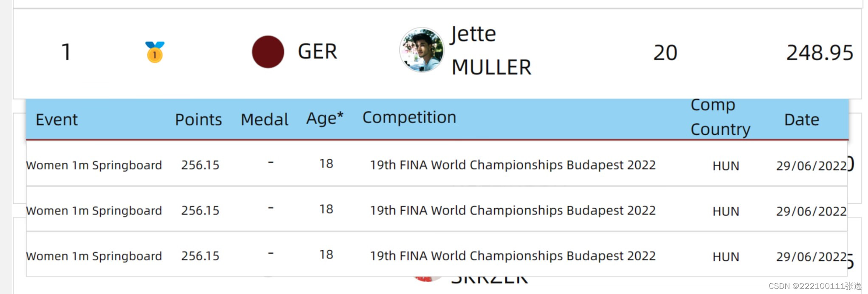Open first 19th FINA World Championships entry

click(513, 165)
